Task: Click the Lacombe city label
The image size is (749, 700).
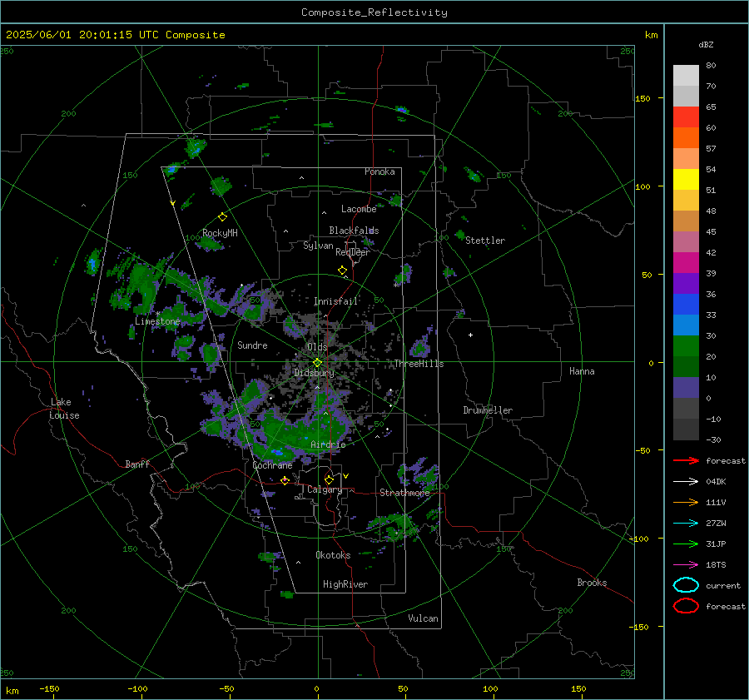Action: click(x=359, y=209)
